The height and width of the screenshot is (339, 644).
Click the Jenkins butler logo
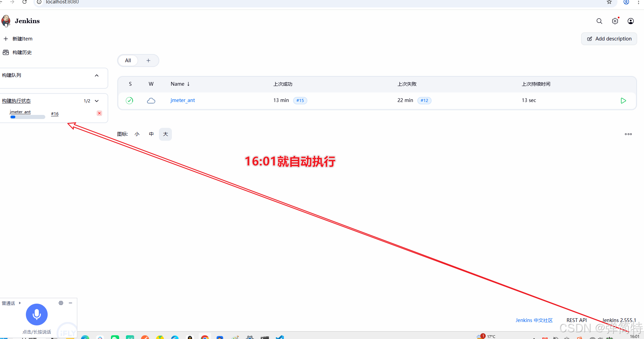click(x=6, y=21)
